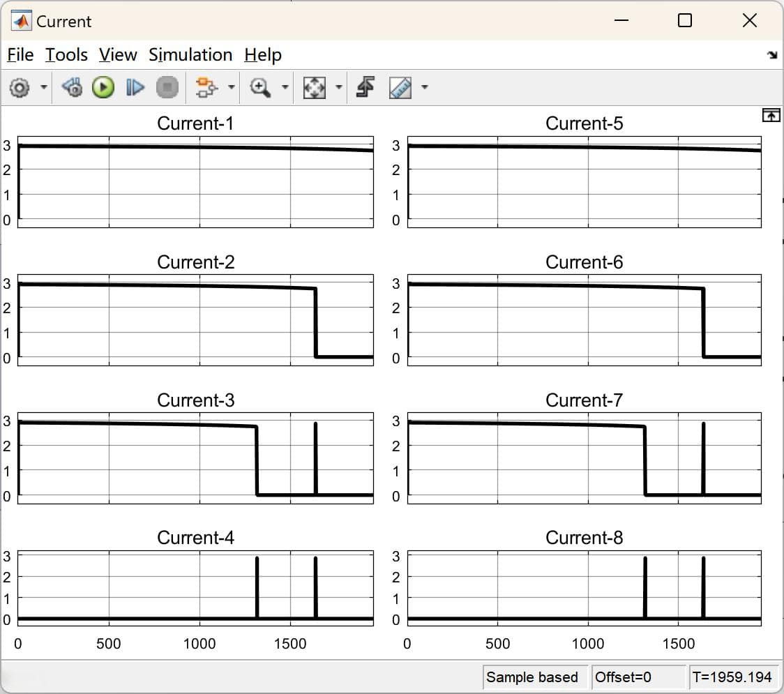Click the Current-8 plot title

coord(584,538)
